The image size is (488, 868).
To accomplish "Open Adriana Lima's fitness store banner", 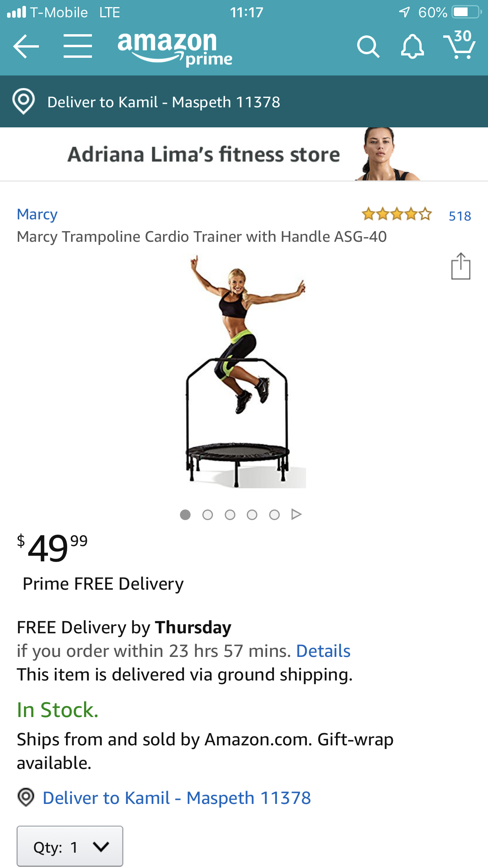I will (x=244, y=154).
